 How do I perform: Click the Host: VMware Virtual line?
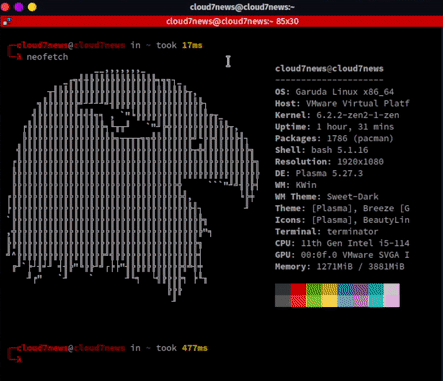coord(342,103)
